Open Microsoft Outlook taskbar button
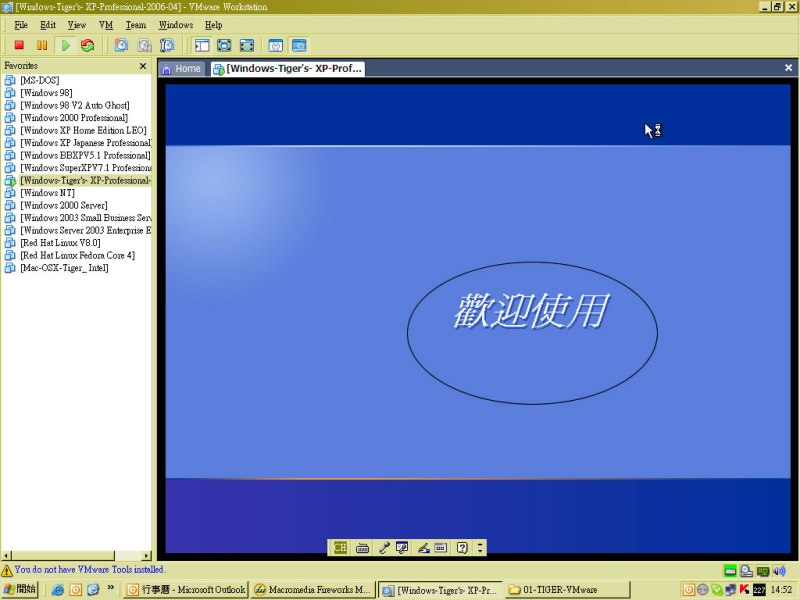 [187, 590]
